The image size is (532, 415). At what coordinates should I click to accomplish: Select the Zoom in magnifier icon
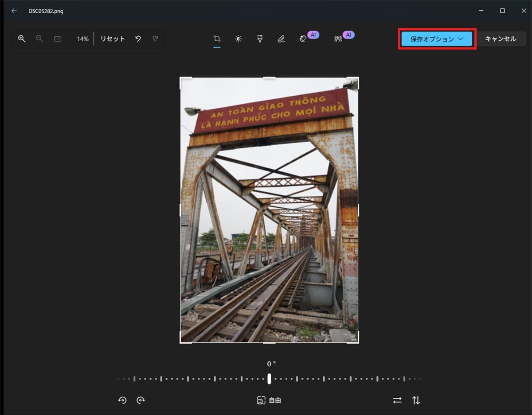click(21, 39)
